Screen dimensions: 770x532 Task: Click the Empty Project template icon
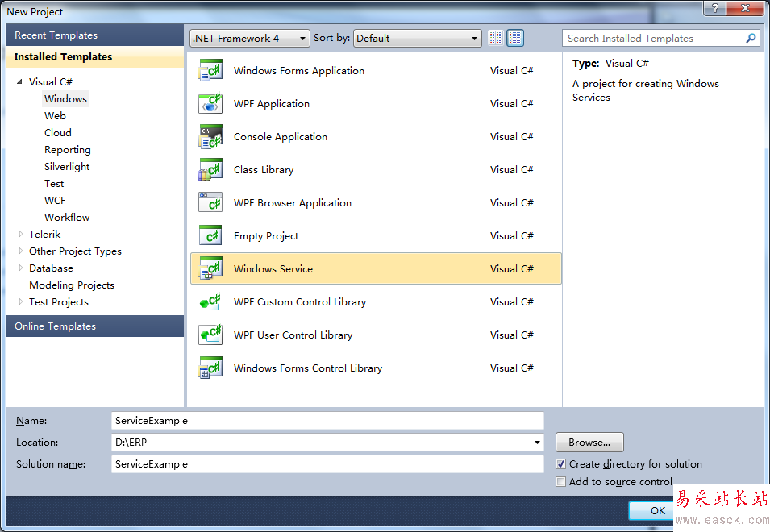coord(210,235)
